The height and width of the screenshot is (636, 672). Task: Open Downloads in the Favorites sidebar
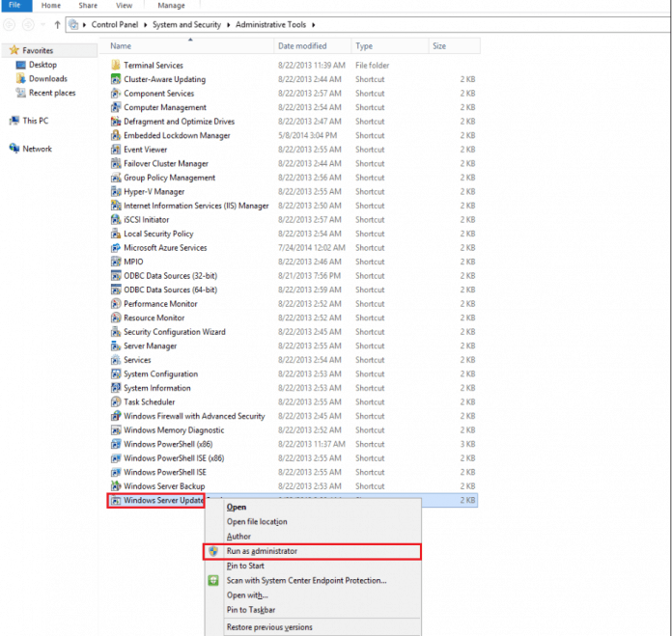(x=47, y=79)
